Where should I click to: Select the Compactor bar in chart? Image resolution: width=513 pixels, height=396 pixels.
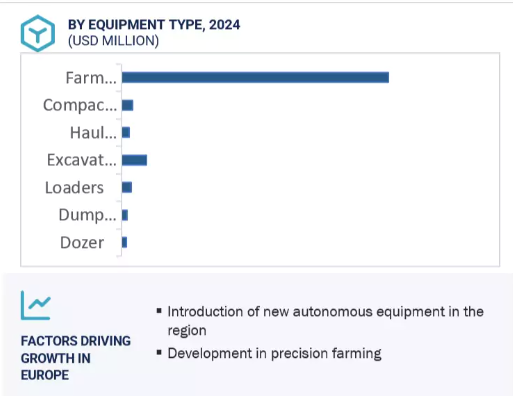click(x=128, y=105)
